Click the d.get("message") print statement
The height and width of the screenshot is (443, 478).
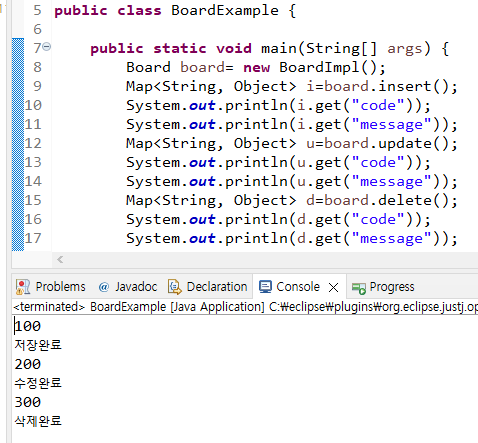(x=292, y=238)
